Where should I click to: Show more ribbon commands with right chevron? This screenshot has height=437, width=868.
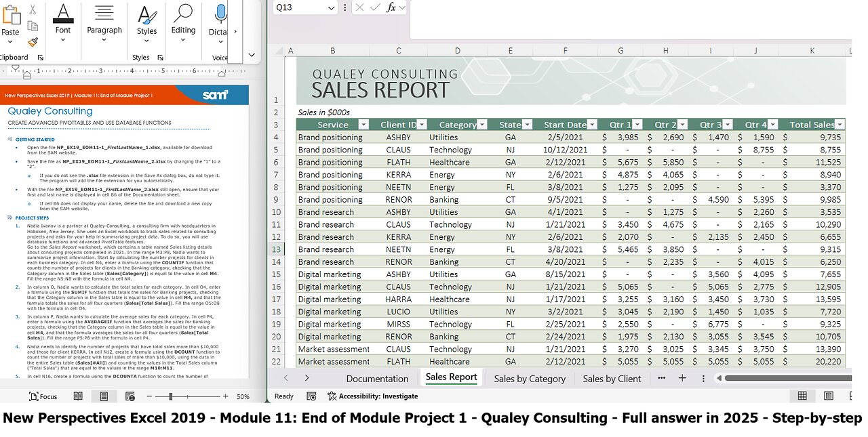(x=235, y=31)
